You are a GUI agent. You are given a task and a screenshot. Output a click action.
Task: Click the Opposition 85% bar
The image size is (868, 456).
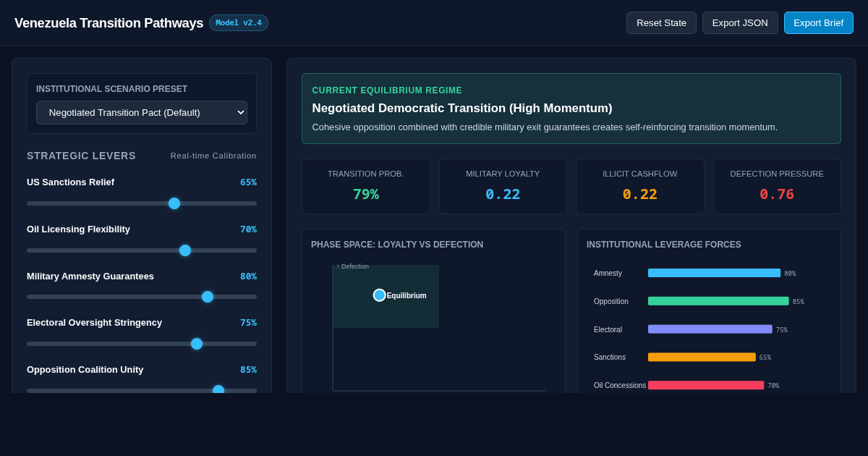point(718,301)
